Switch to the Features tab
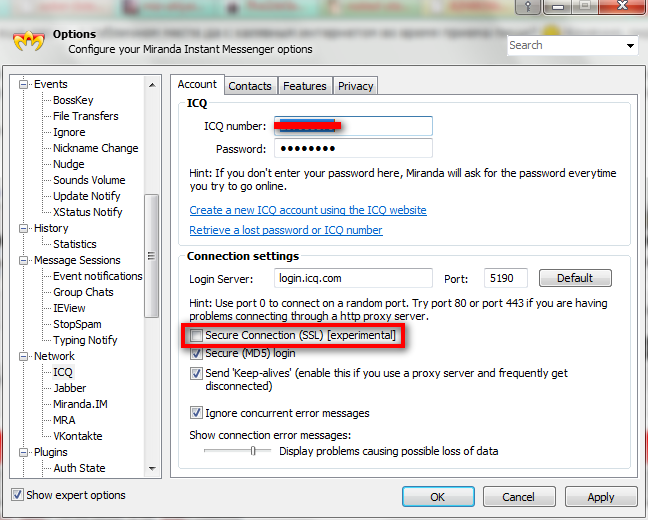Screen dimensions: 648x520 (305, 86)
